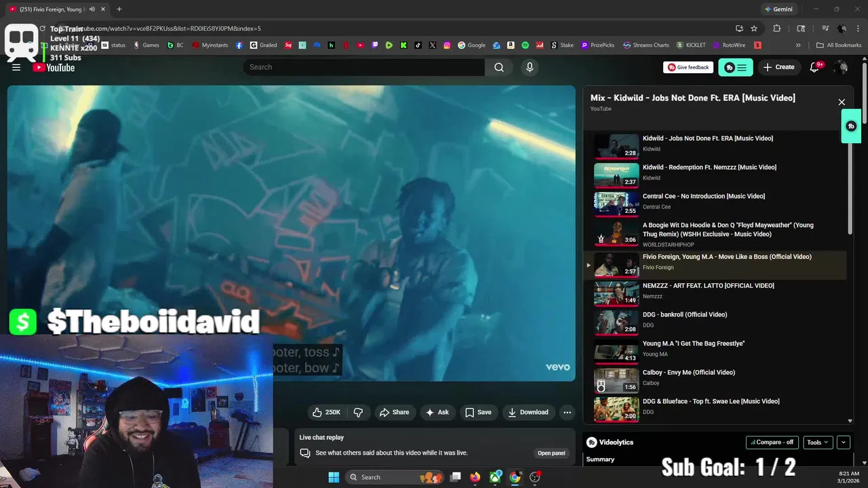Open the Games bookmark
Viewport: 868px width, 488px height.
(146, 45)
